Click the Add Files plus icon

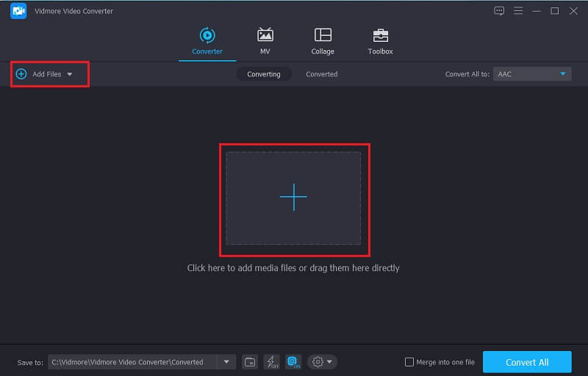coord(21,74)
